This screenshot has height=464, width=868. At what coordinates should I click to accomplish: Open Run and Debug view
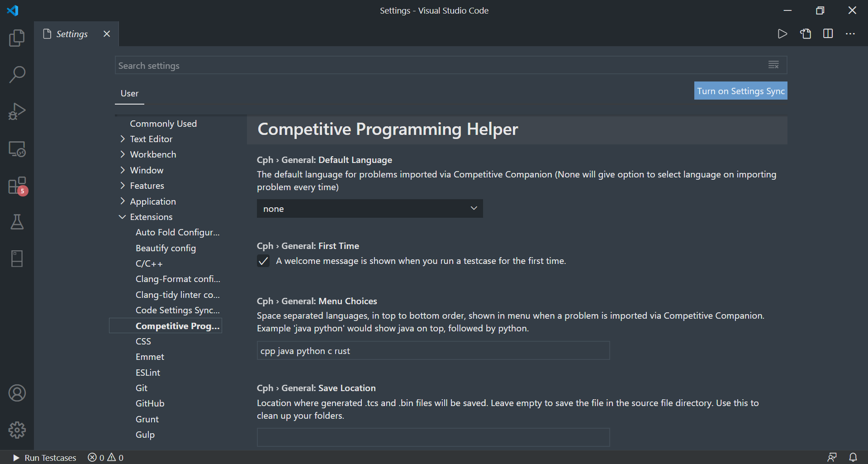[x=17, y=111]
